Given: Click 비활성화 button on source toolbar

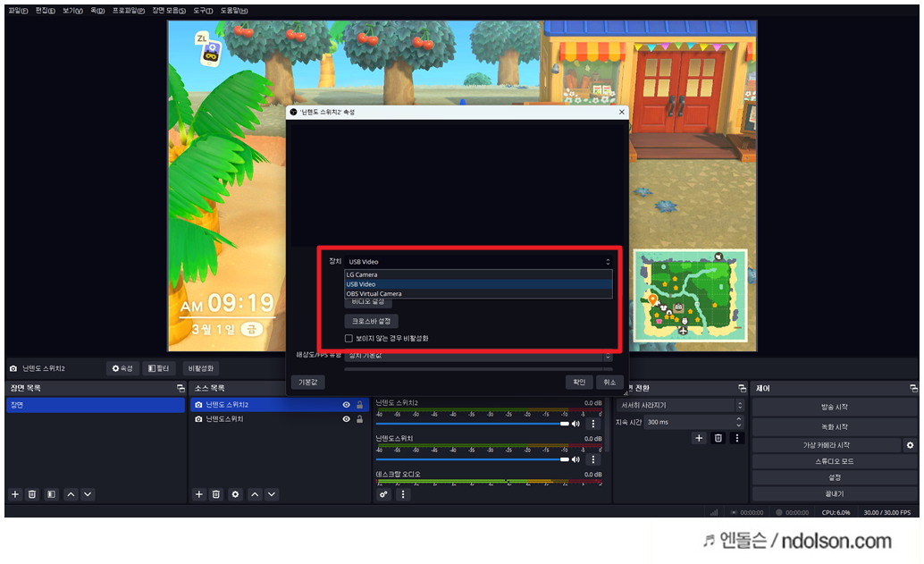Looking at the screenshot, I should (x=201, y=368).
